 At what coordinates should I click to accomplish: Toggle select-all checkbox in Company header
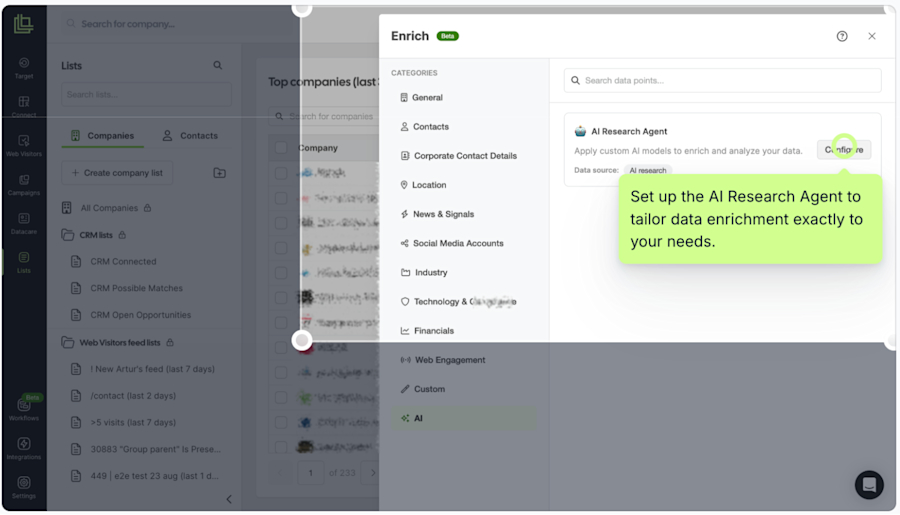click(x=281, y=148)
